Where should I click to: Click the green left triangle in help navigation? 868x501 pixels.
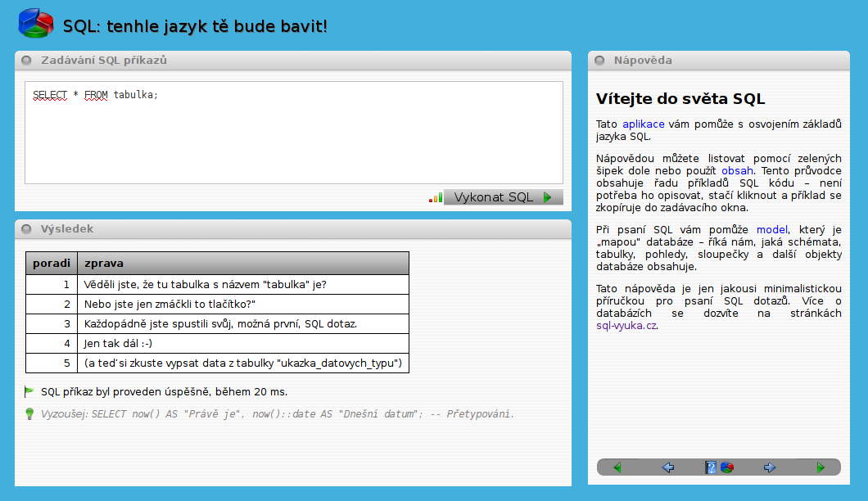click(617, 467)
